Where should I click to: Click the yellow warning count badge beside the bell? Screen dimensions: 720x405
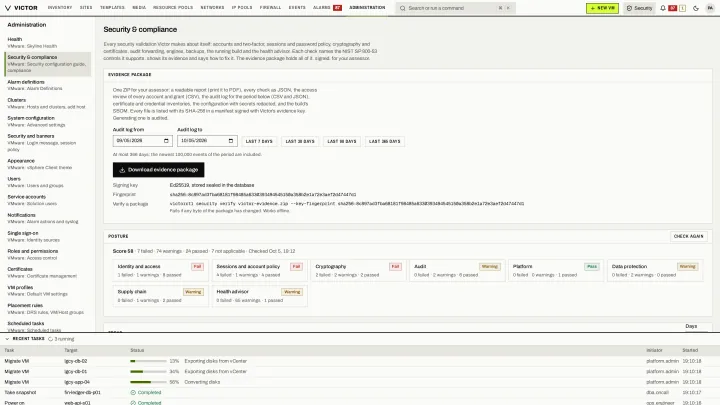(x=682, y=8)
